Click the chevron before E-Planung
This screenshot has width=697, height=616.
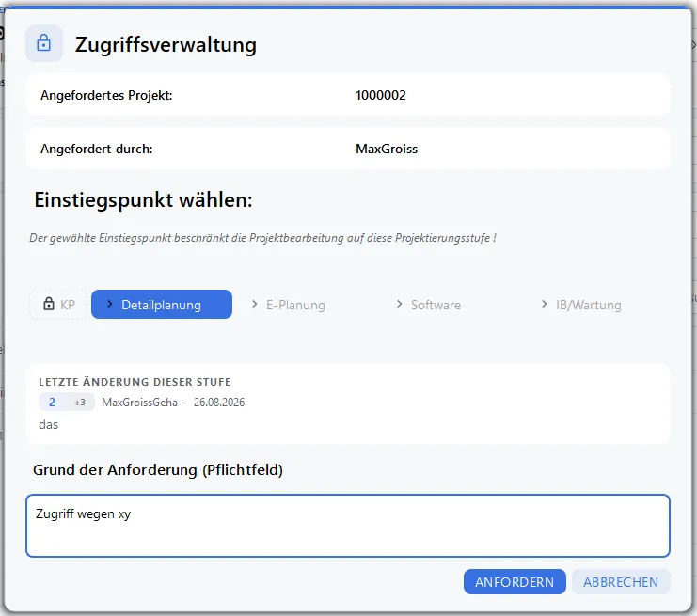[254, 304]
